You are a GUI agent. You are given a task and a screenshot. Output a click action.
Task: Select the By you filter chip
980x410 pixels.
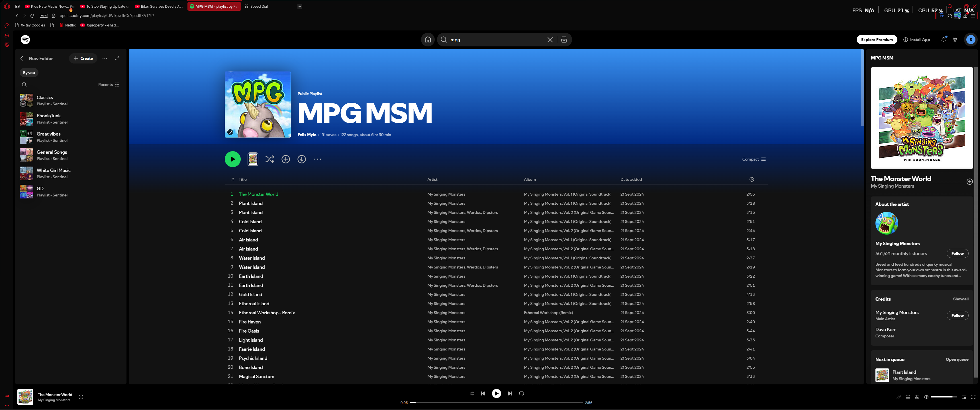[x=29, y=73]
